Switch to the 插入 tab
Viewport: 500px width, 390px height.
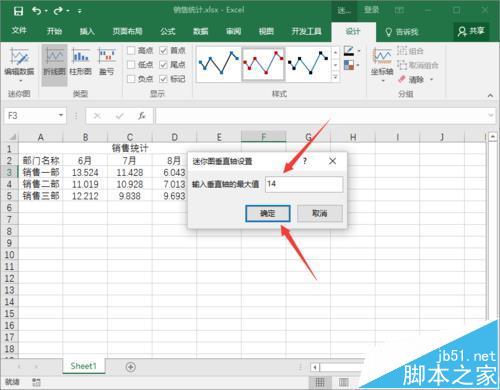pyautogui.click(x=87, y=31)
